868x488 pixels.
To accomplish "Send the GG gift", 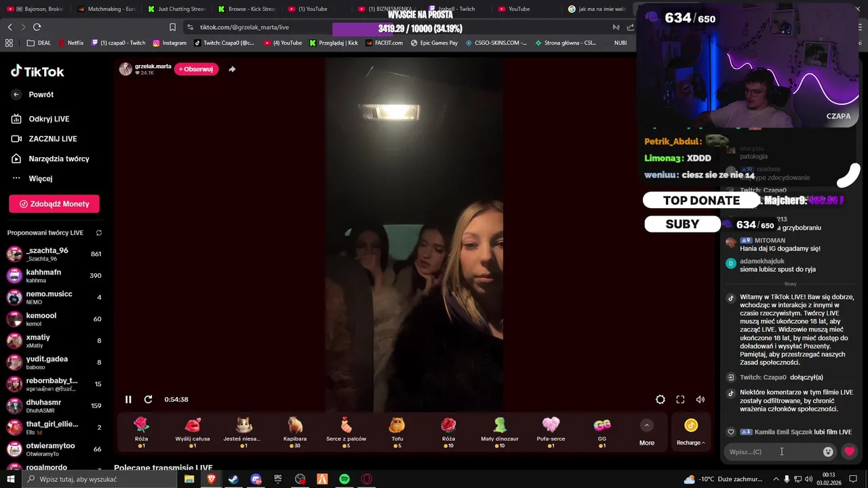I will click(x=602, y=432).
